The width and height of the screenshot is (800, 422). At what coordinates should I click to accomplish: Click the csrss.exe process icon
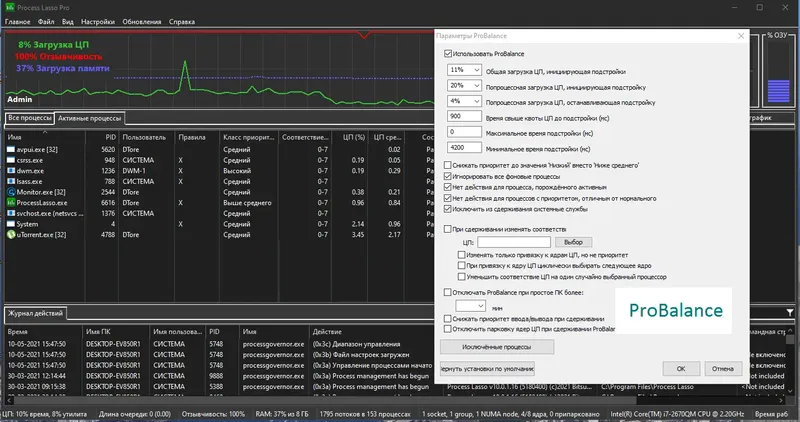click(11, 160)
